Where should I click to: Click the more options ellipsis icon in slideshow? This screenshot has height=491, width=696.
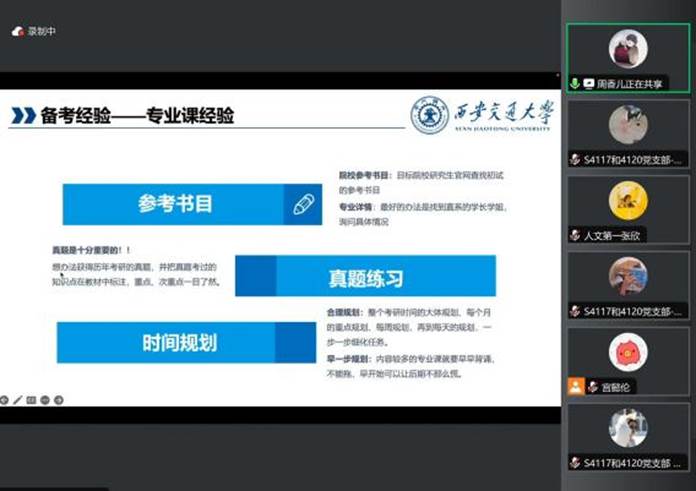(x=44, y=400)
